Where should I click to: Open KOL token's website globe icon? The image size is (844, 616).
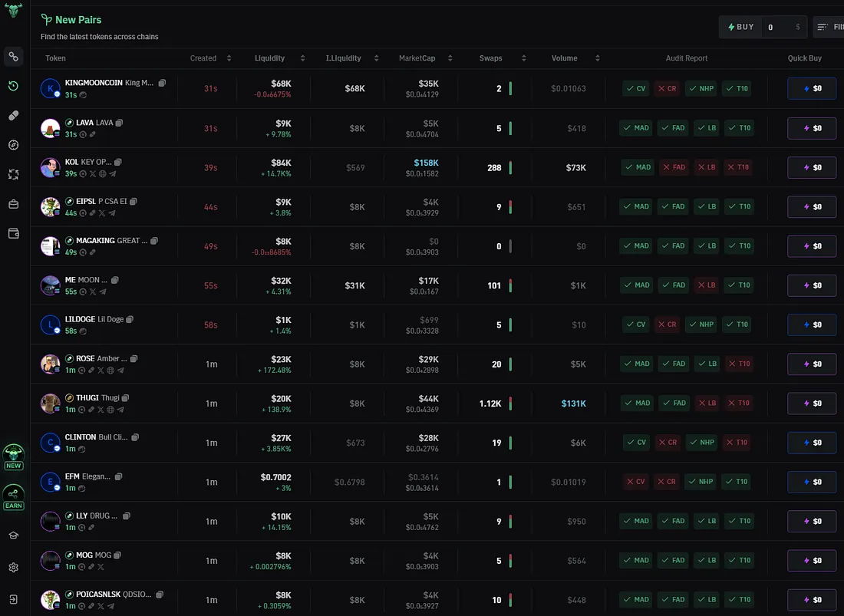103,174
